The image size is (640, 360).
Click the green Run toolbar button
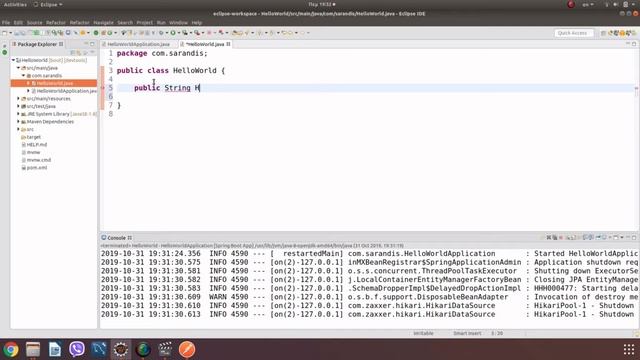(173, 33)
